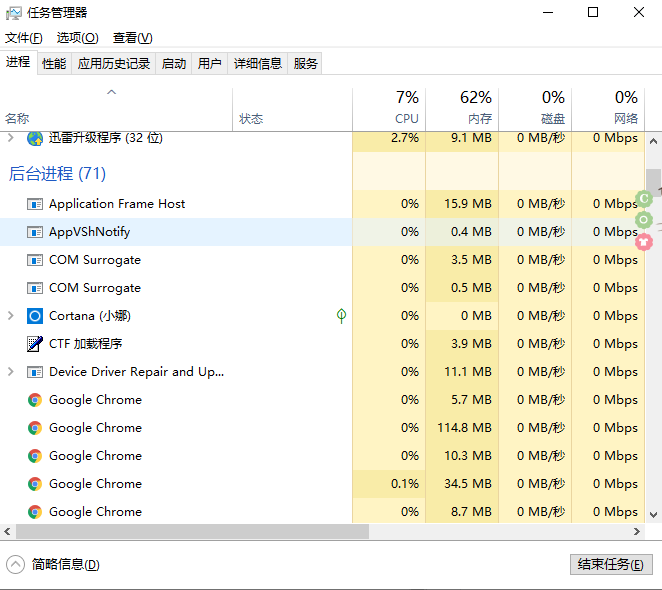The width and height of the screenshot is (662, 590).
Task: Click the 34.5 MB memory cell
Action: (462, 484)
